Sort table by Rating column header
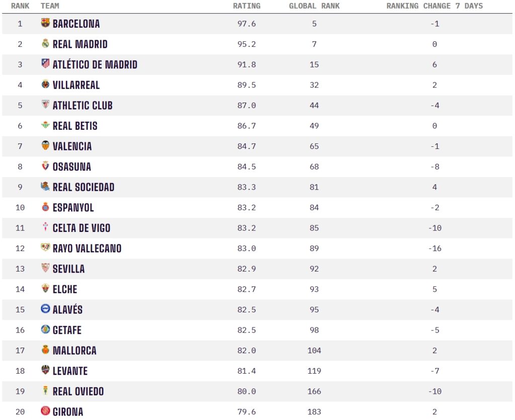 click(x=246, y=6)
